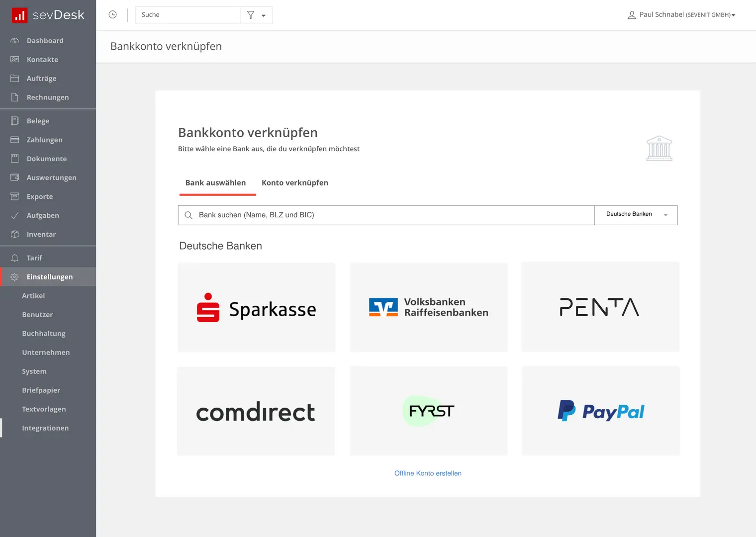Viewport: 756px width, 537px height.
Task: Click the Offline Konto erstellen link
Action: 428,473
